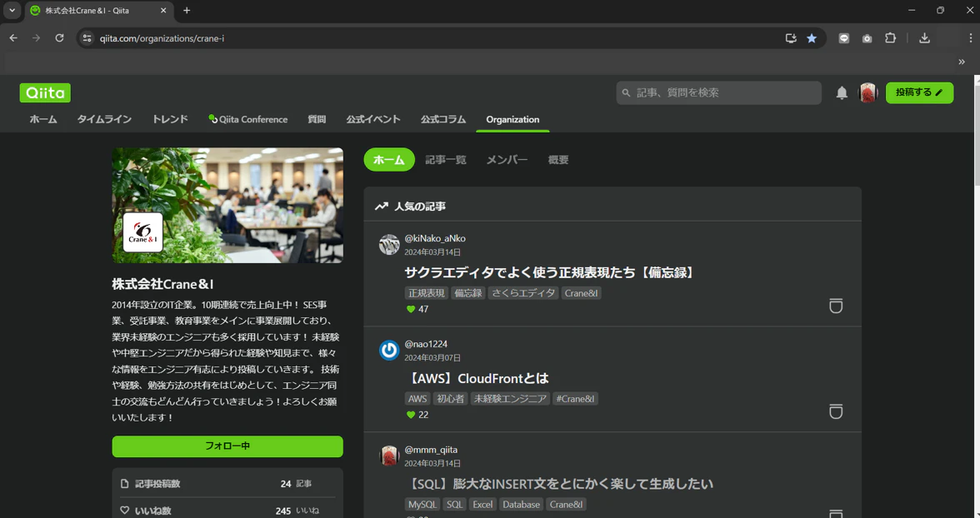Close the 株式会社Crane&I browser tab
The width and height of the screenshot is (980, 518).
point(163,11)
